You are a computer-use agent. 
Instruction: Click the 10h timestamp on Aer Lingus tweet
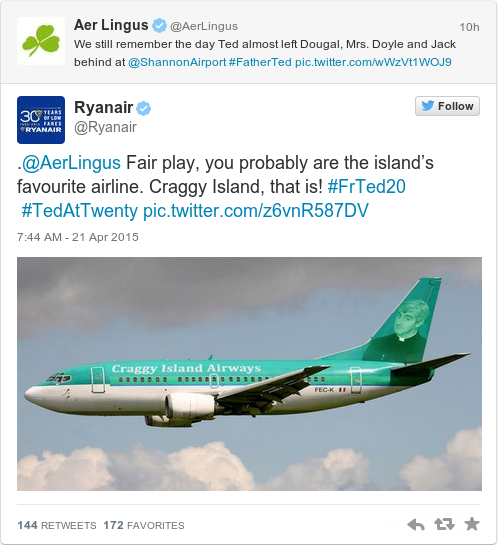point(469,27)
